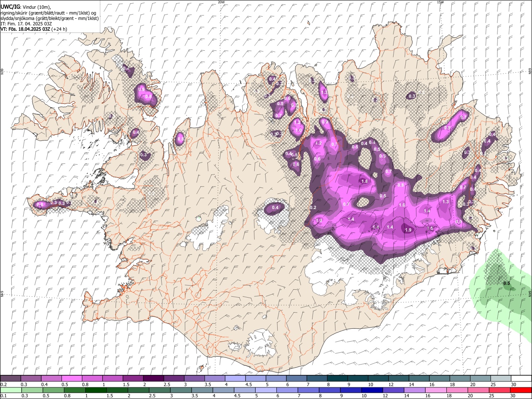Pick the light grey 25–30 snow legend swatch
Image resolution: width=532 pixels, height=399 pixels.
(x=501, y=379)
